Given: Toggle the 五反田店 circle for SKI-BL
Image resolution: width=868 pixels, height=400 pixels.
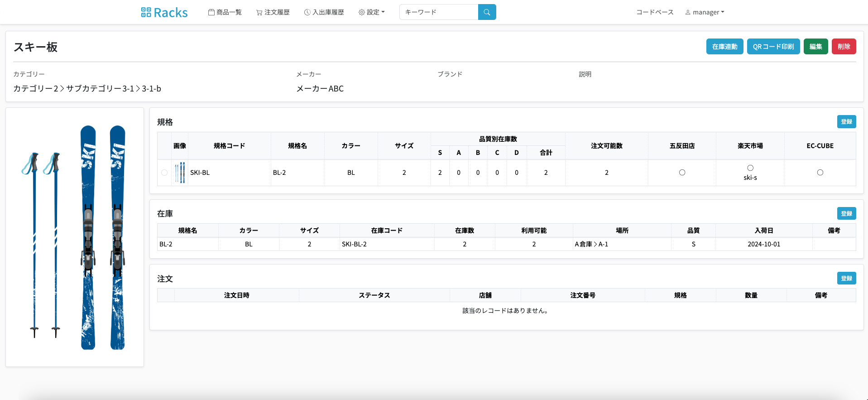Looking at the screenshot, I should pos(682,173).
